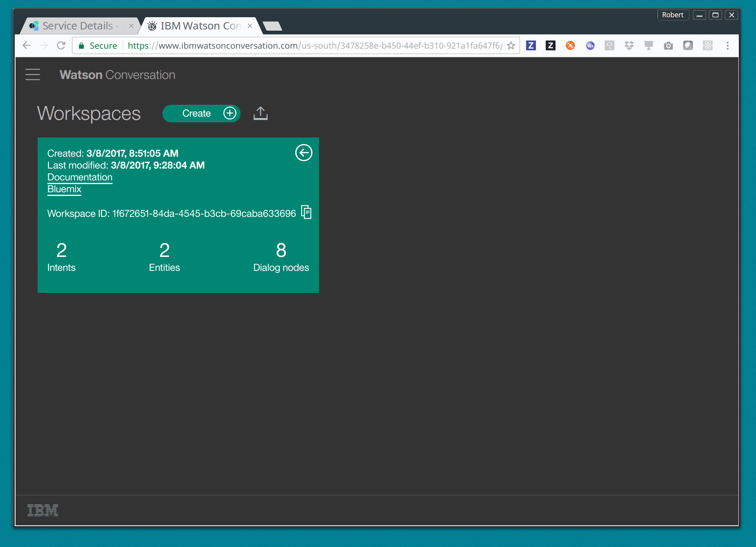The width and height of the screenshot is (756, 547).
Task: Click the presentation screen extension icon
Action: pos(649,45)
